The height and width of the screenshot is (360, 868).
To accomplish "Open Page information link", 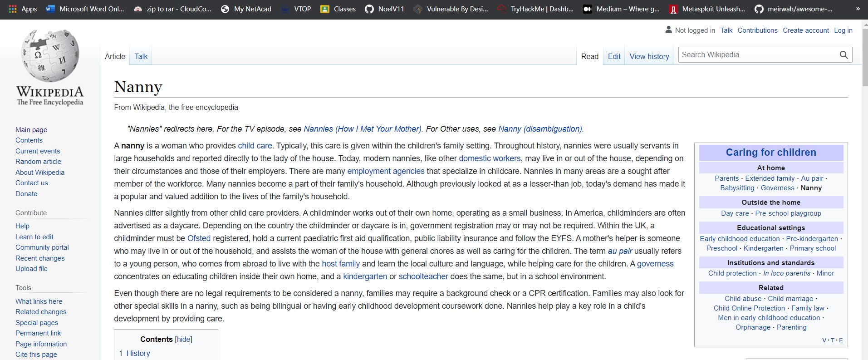I will 41,344.
